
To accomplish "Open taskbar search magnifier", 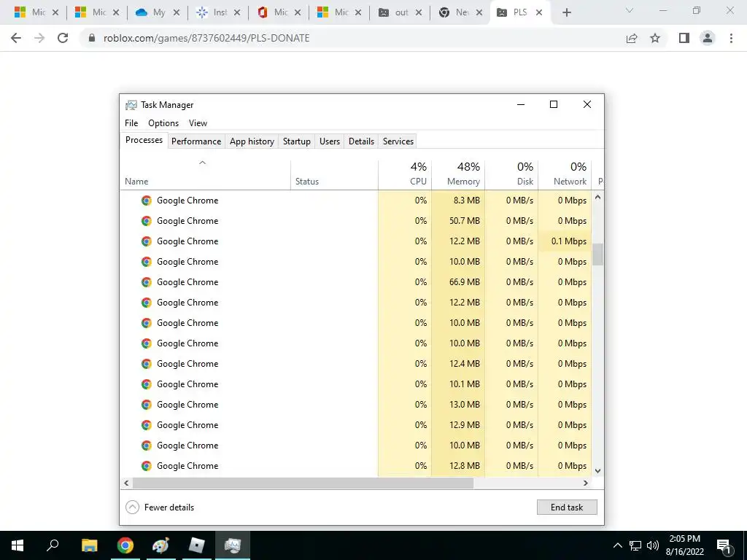I will [53, 545].
